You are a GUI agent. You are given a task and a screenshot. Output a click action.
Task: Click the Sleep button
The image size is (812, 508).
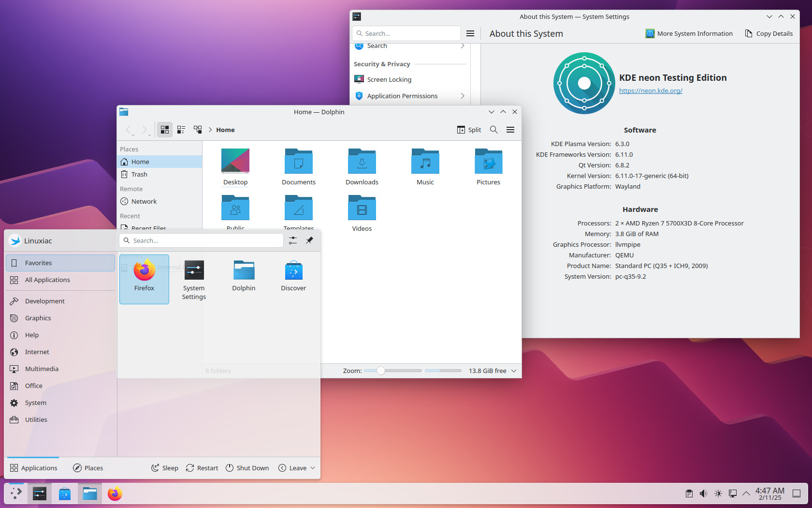pyautogui.click(x=165, y=468)
